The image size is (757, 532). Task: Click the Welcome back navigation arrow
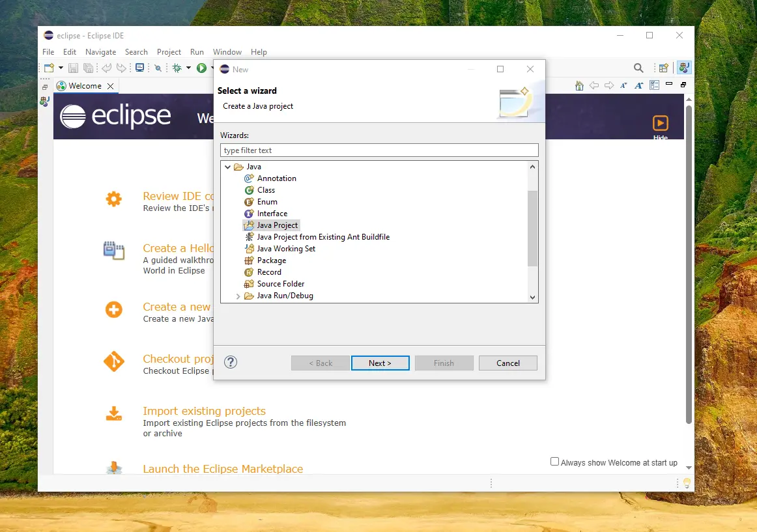click(594, 85)
